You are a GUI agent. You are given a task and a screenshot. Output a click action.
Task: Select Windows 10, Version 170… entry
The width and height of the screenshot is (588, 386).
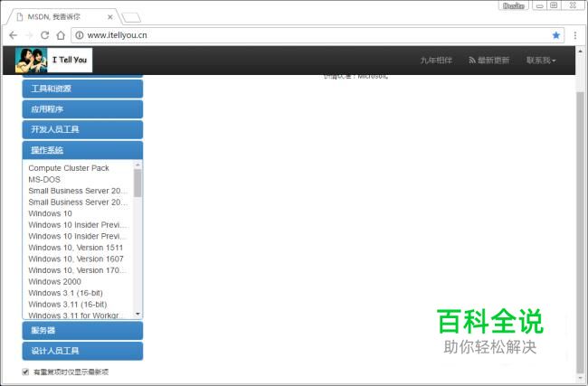click(77, 270)
